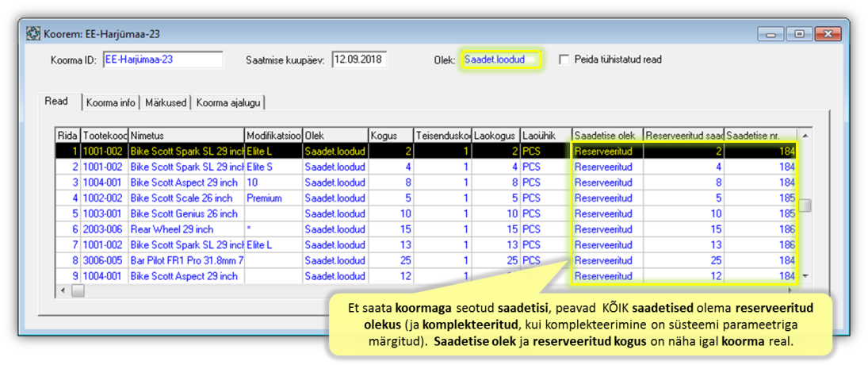The width and height of the screenshot is (868, 365).
Task: Click the Reserveeritud saadetise column header
Action: (683, 136)
